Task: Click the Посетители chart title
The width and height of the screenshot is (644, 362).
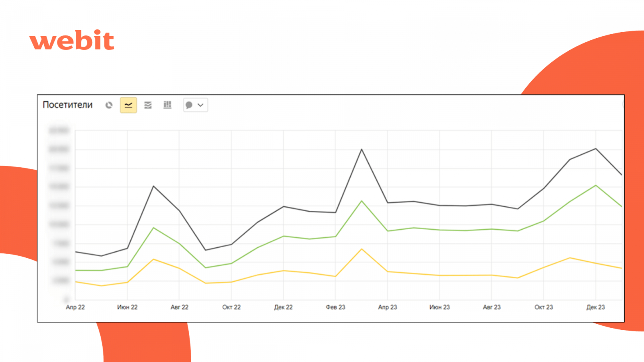Action: click(x=68, y=105)
